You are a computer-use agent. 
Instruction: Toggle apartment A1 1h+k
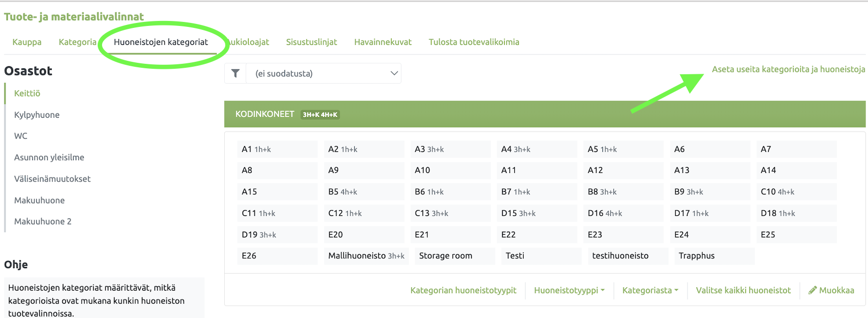pyautogui.click(x=277, y=149)
